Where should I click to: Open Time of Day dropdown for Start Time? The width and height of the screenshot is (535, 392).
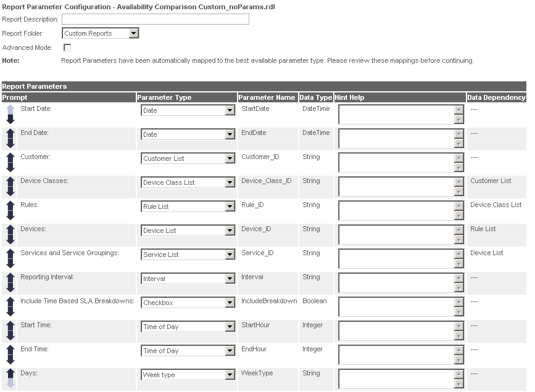[188, 327]
